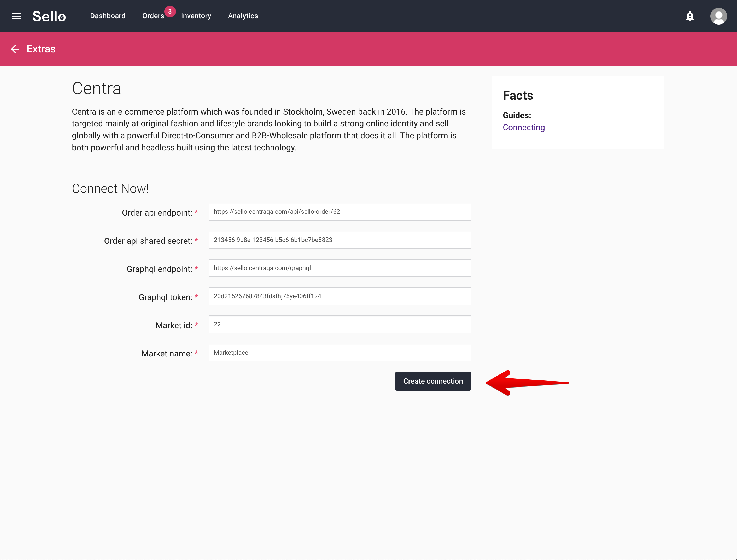Viewport: 737px width, 560px height.
Task: Focus the Order api shared secret field
Action: (340, 240)
